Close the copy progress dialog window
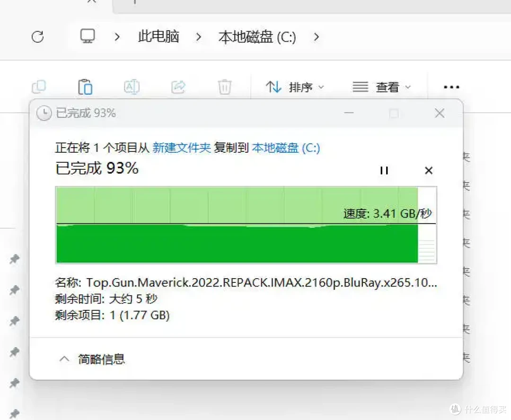 (x=440, y=113)
